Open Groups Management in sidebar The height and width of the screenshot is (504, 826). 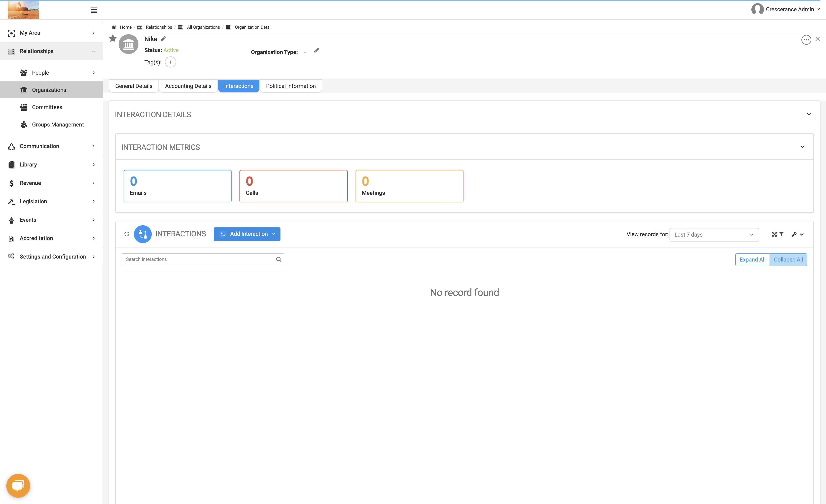point(51,125)
